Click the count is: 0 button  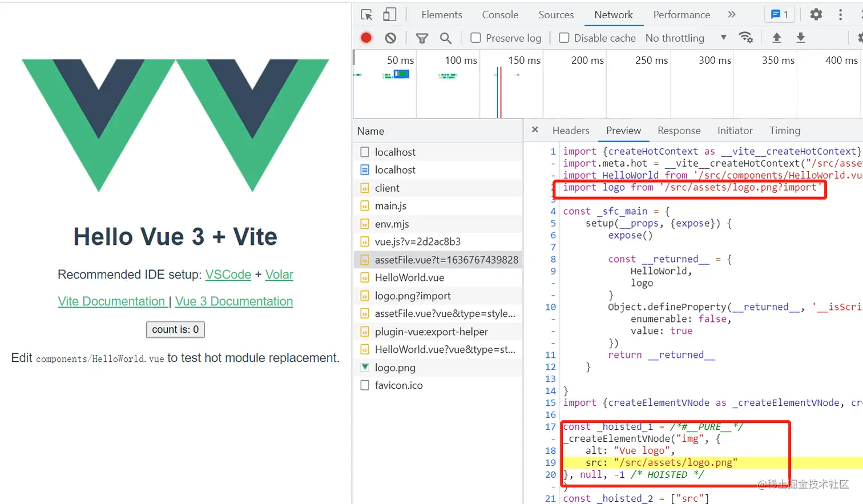[175, 329]
